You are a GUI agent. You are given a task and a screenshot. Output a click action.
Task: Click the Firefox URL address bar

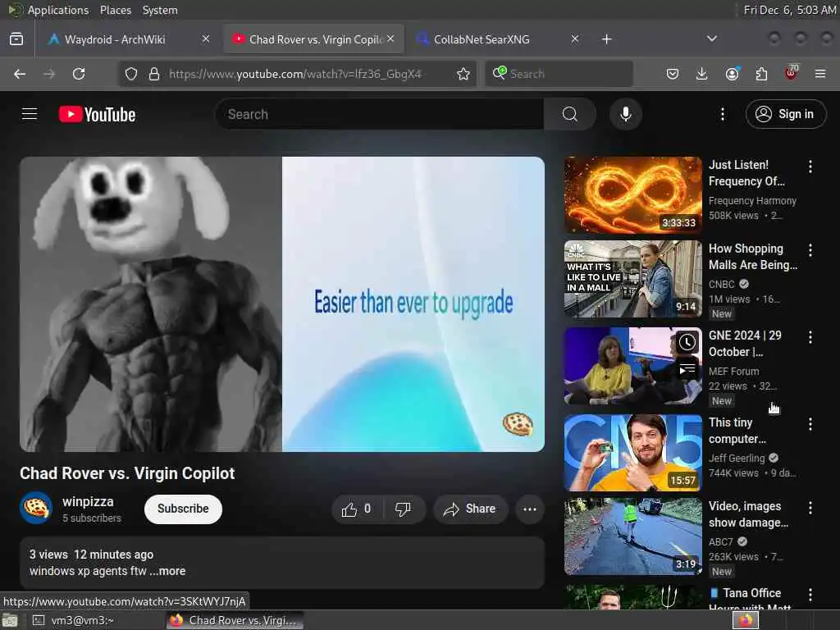click(x=296, y=74)
